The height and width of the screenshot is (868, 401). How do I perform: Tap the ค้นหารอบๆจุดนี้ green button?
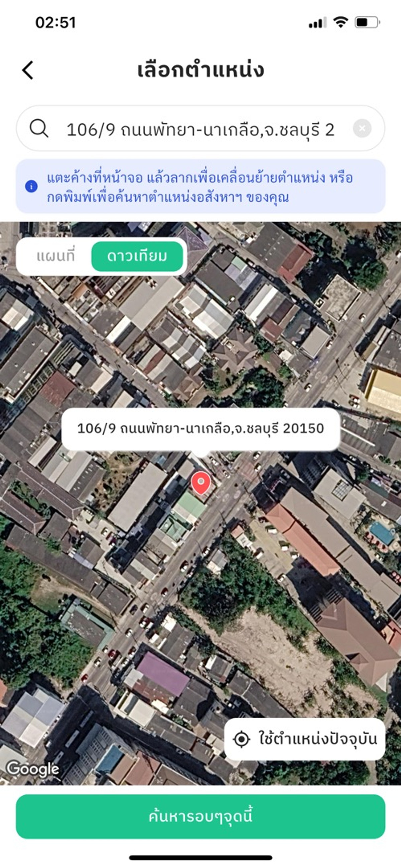[x=200, y=817]
